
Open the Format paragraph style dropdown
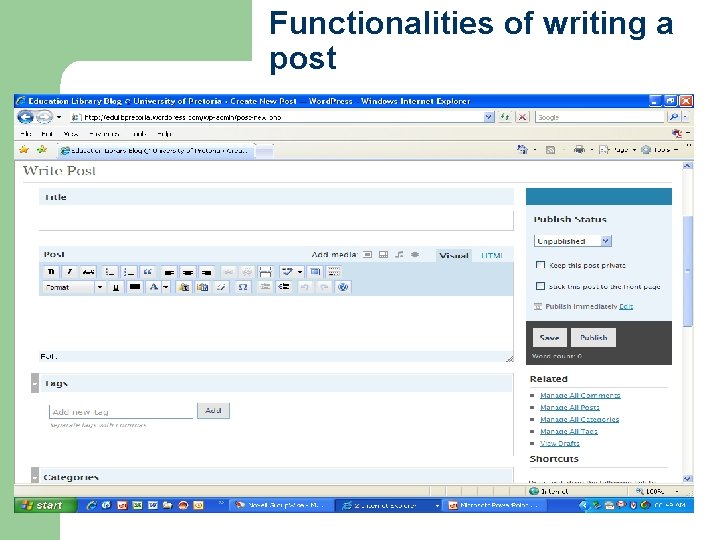tap(74, 287)
